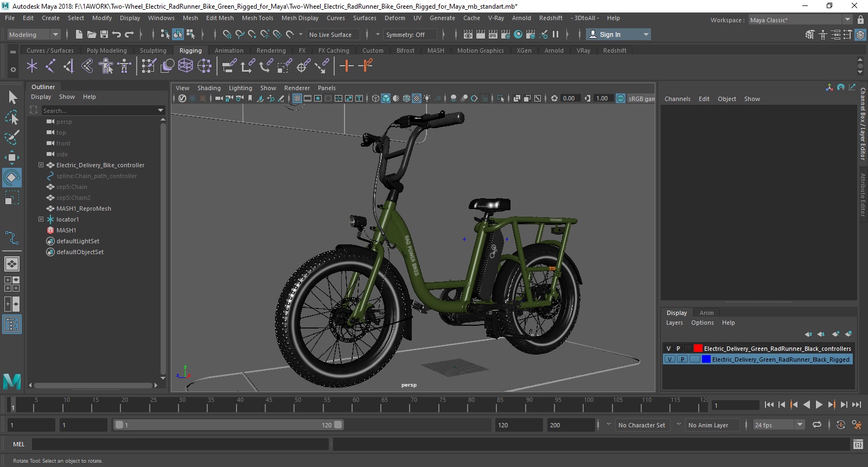Click the MEL script language button
Viewport: 868px width, 467px height.
point(19,444)
